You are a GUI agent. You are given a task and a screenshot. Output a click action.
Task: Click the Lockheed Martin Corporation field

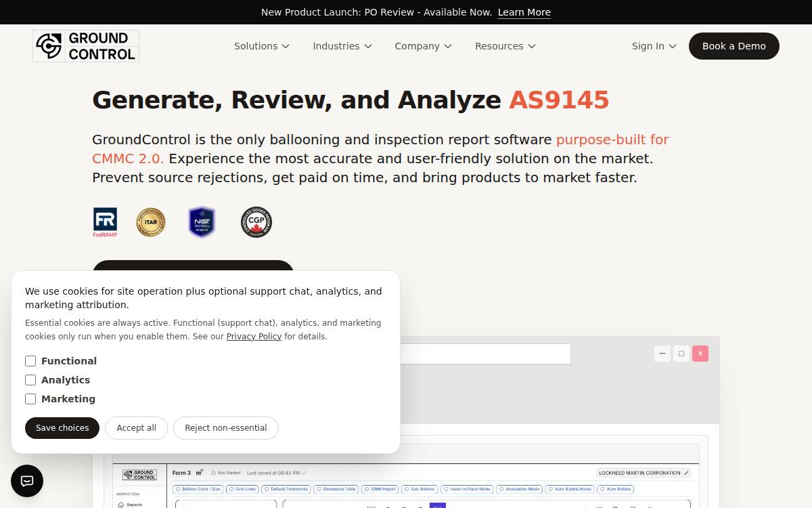(644, 473)
